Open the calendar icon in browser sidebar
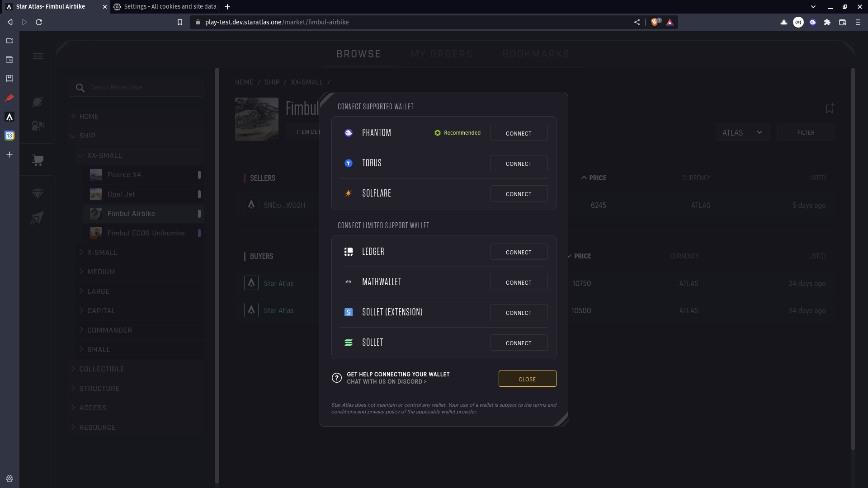This screenshot has height=488, width=868. (9, 136)
